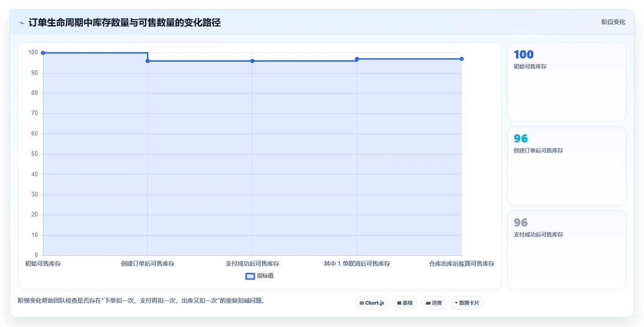The width and height of the screenshot is (644, 327).
Task: Toggle the 指标值 legend item
Action: (x=259, y=276)
